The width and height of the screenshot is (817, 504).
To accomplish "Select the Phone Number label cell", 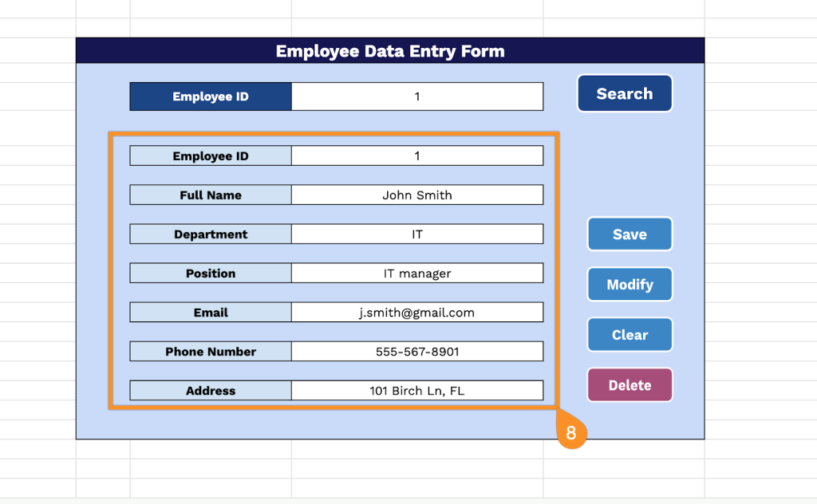I will [x=211, y=352].
